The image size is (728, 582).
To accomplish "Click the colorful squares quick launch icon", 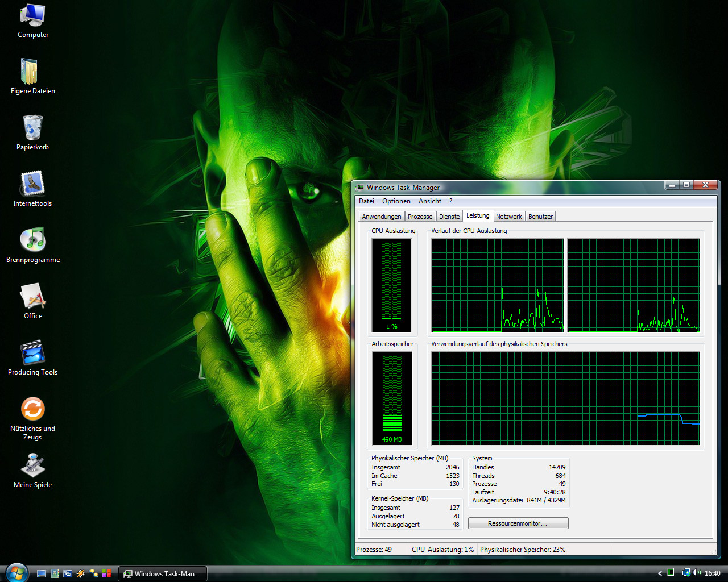I will [x=106, y=573].
